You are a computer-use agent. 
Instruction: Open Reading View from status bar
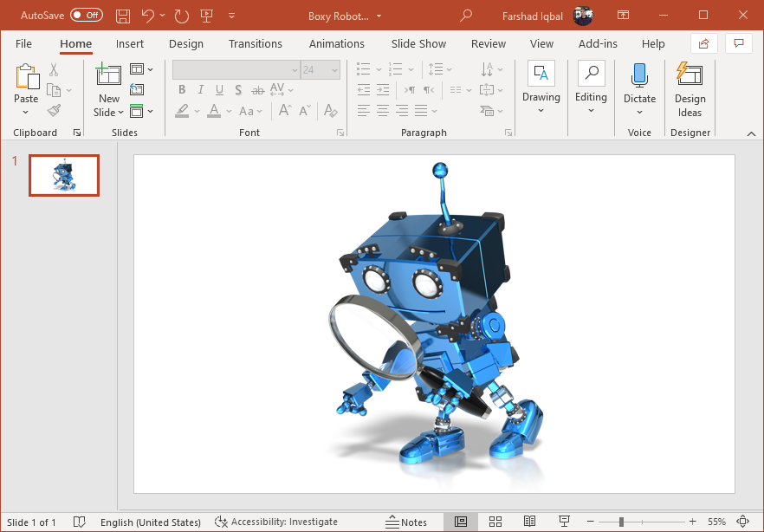click(x=530, y=522)
